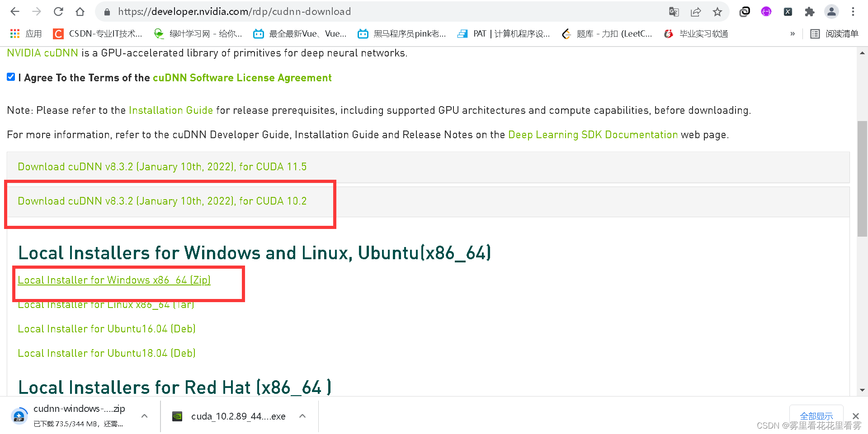Viewport: 868px width, 434px height.
Task: Open the user profile avatar
Action: (x=831, y=12)
